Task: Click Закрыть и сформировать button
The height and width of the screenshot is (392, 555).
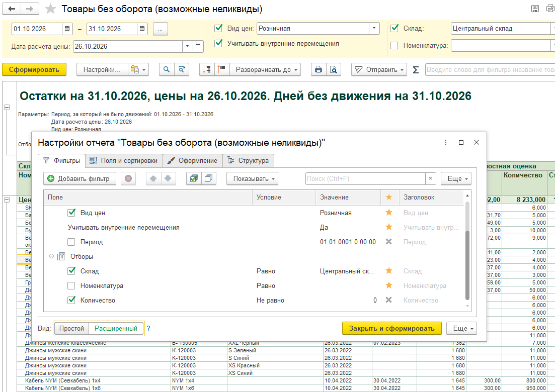Action: pyautogui.click(x=392, y=328)
